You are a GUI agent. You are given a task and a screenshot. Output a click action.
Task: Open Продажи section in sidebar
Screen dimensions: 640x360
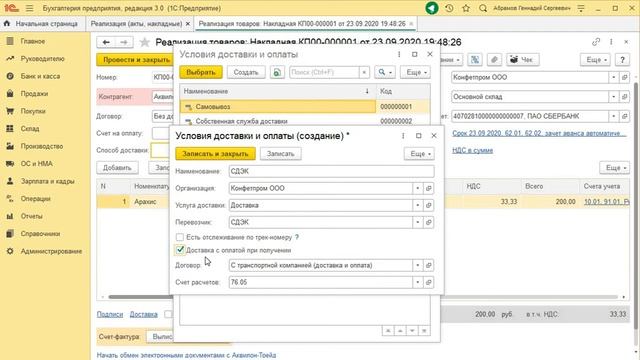coord(34,94)
